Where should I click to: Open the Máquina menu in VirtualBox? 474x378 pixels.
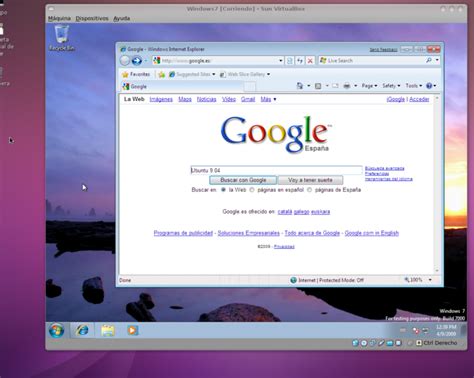click(x=59, y=18)
